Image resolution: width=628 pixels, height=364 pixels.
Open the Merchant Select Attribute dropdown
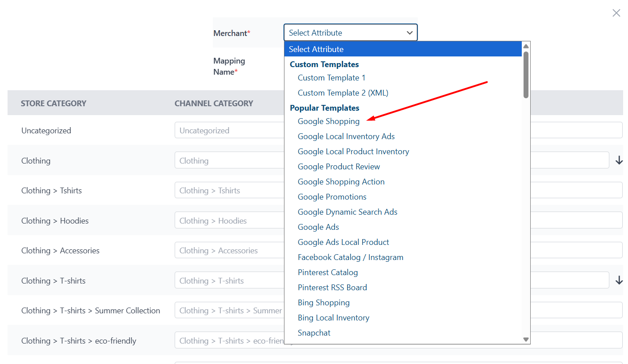click(x=350, y=32)
